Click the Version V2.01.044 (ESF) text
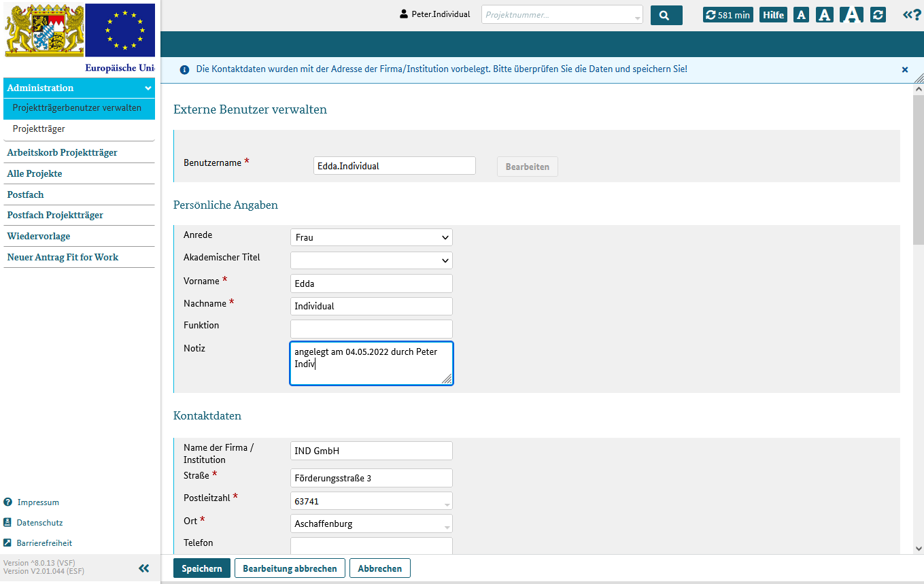924x584 pixels. point(44,571)
